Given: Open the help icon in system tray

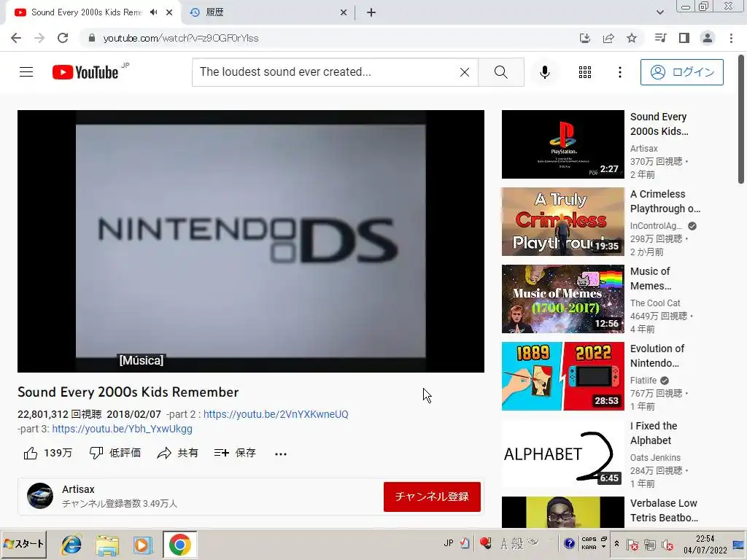Looking at the screenshot, I should [569, 543].
